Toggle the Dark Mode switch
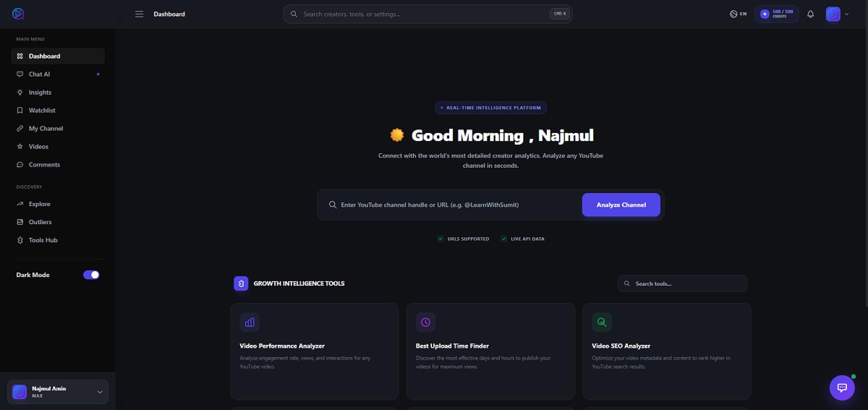This screenshot has width=868, height=410. [x=91, y=275]
